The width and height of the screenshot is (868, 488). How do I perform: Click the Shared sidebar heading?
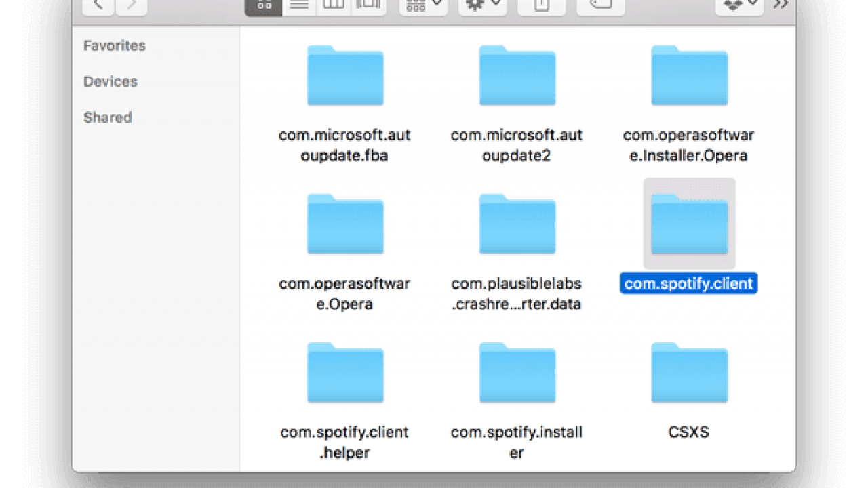pos(107,117)
